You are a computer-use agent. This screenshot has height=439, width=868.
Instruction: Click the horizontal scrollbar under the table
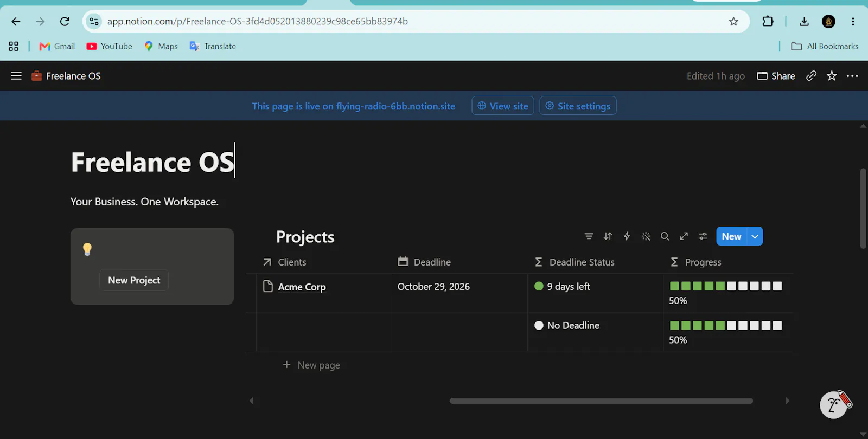pyautogui.click(x=601, y=401)
